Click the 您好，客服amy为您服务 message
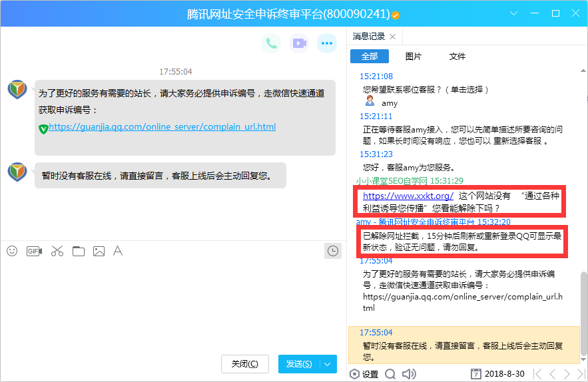The width and height of the screenshot is (588, 382). point(409,167)
